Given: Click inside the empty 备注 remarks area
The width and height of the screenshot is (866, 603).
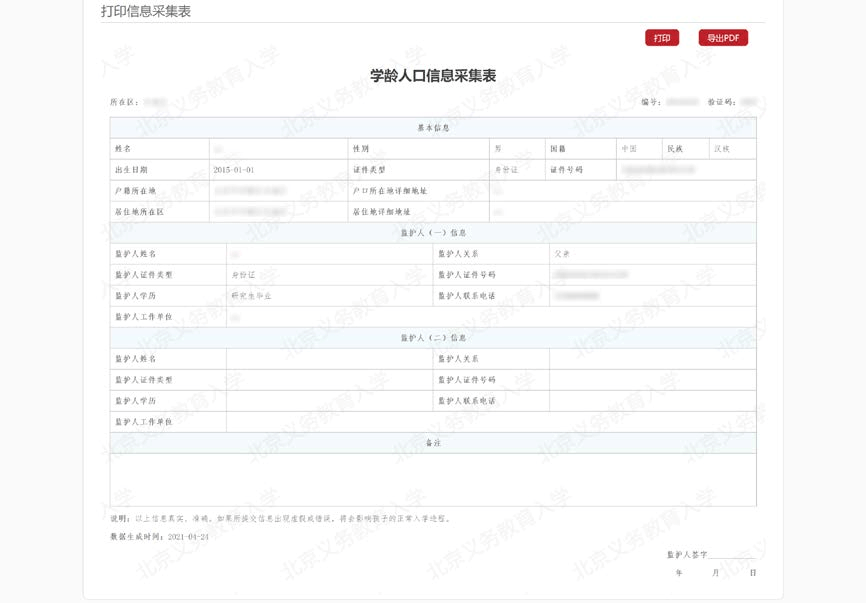Looking at the screenshot, I should [x=433, y=479].
